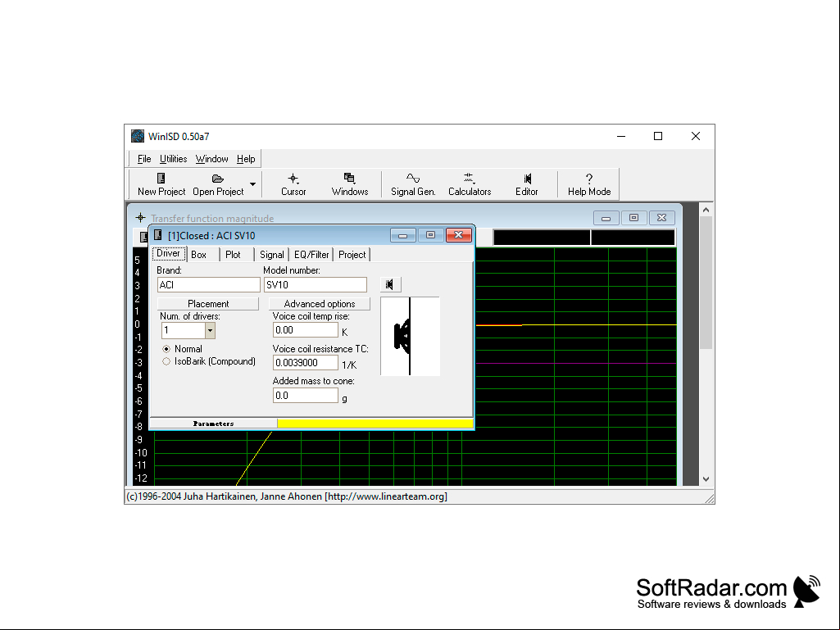Screen dimensions: 840x630
Task: Click the Model number input field
Action: tap(315, 284)
